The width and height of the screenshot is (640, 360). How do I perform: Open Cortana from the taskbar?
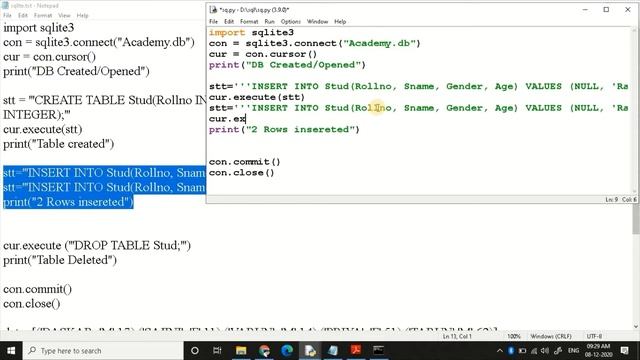(195, 351)
